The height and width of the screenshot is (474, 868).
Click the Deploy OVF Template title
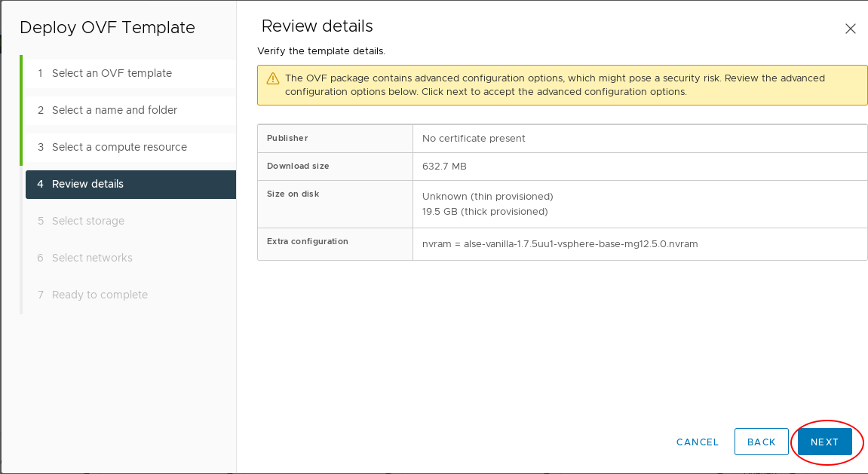point(107,28)
